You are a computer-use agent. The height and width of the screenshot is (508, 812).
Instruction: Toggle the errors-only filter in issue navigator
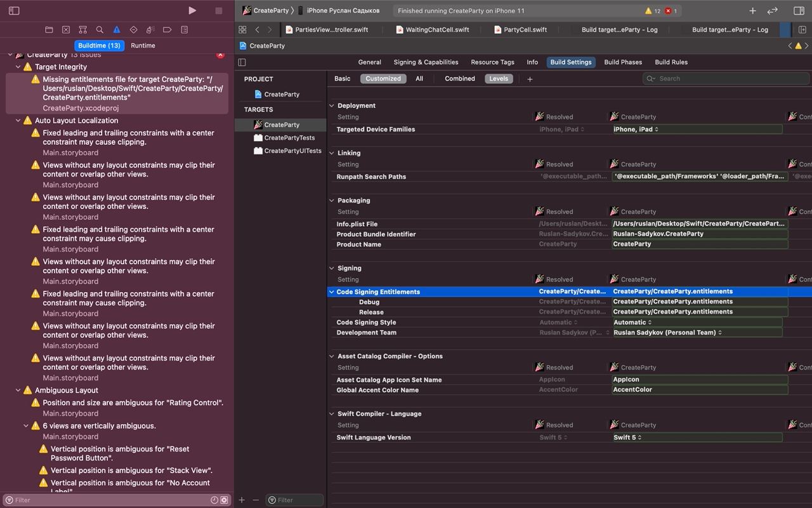(x=224, y=500)
